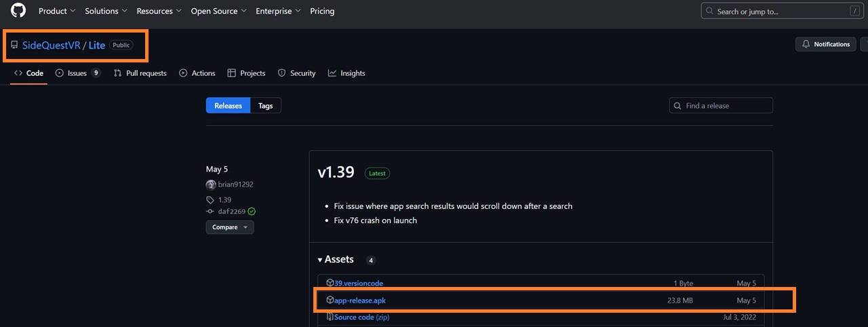Expand the Product menu
This screenshot has height=327, width=868.
[57, 11]
